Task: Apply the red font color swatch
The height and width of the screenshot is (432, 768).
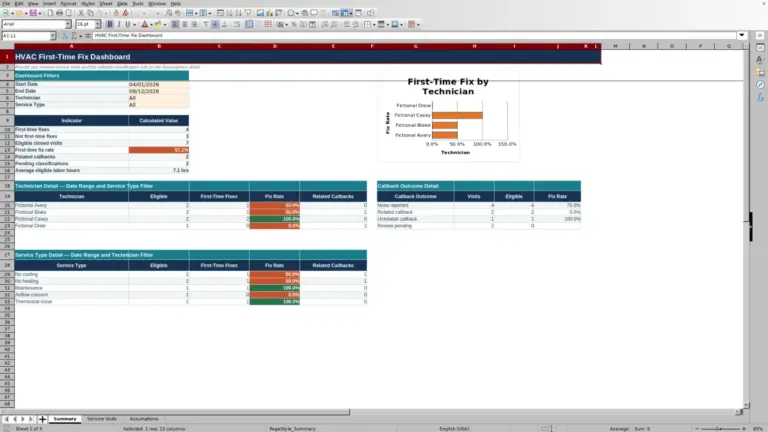Action: pos(144,24)
